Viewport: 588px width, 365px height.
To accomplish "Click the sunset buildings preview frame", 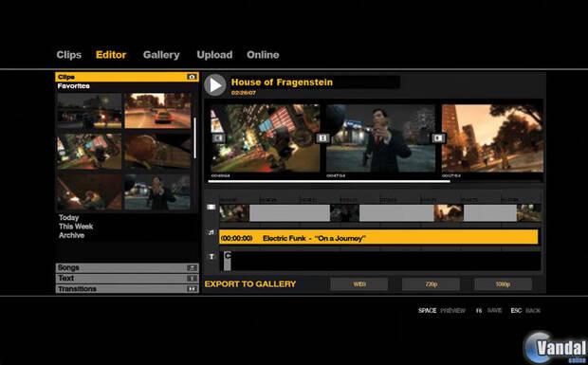I will [x=492, y=137].
